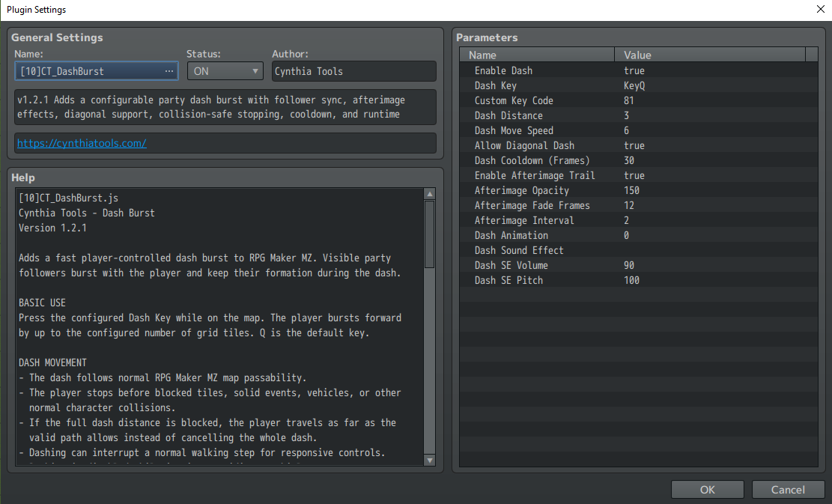The width and height of the screenshot is (832, 504).
Task: Open plugin file picker ellipsis button
Action: point(168,71)
